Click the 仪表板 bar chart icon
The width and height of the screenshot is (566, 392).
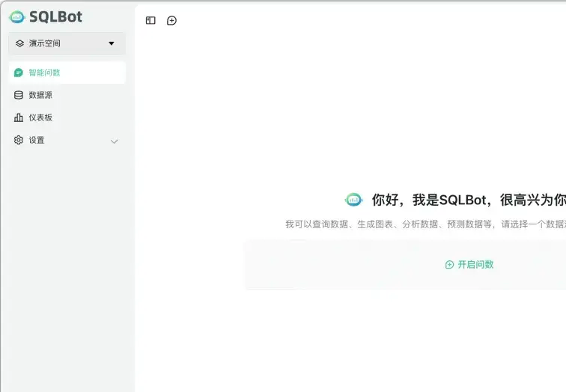click(x=19, y=117)
